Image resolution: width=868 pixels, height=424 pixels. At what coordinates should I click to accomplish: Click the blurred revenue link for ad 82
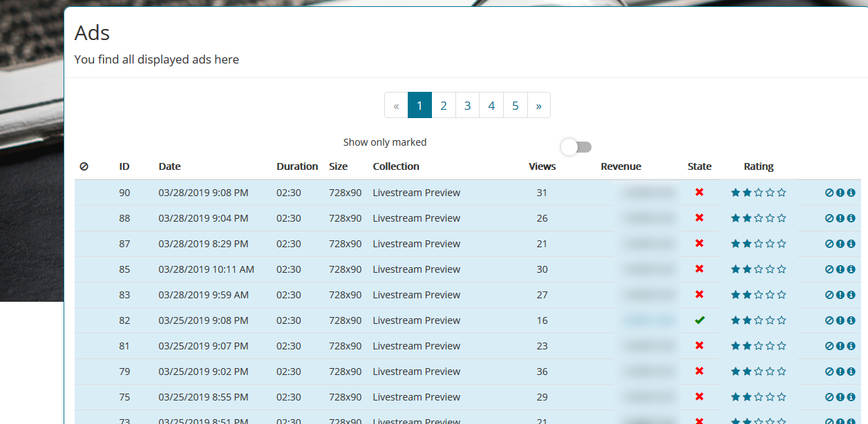pos(649,320)
